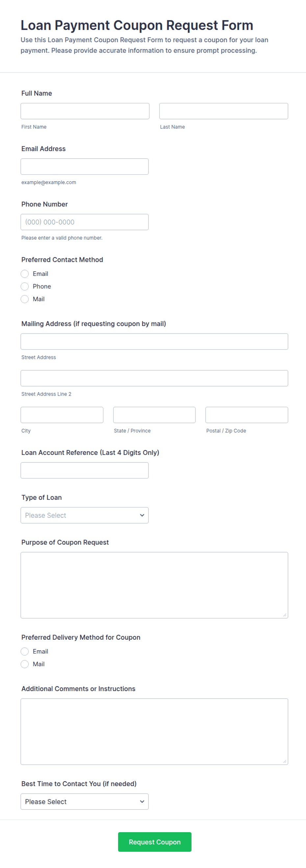Click the Street Address Line 2 field
Image resolution: width=306 pixels, height=868 pixels.
coord(154,378)
